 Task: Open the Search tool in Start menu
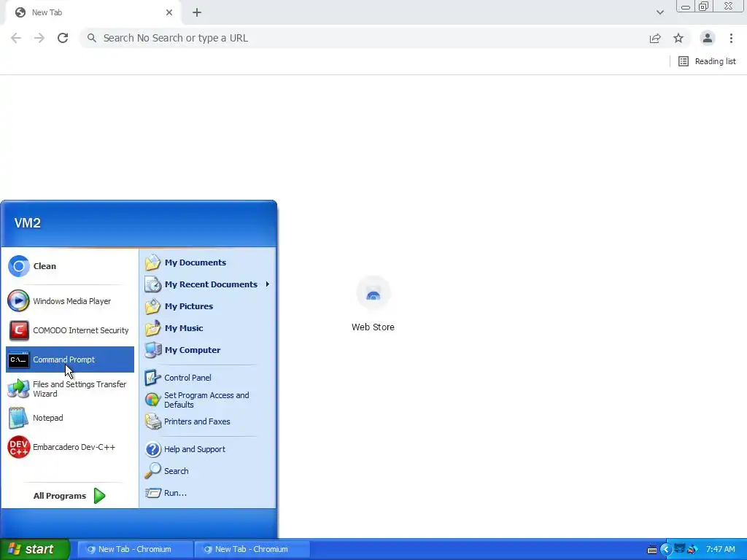[207, 471]
